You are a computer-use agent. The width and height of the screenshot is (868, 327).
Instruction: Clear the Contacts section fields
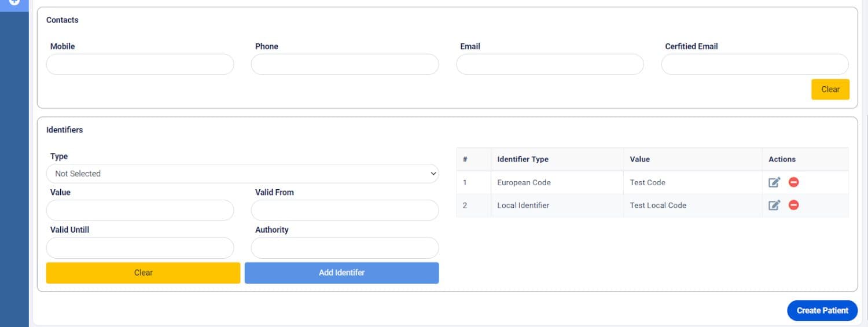coord(830,89)
